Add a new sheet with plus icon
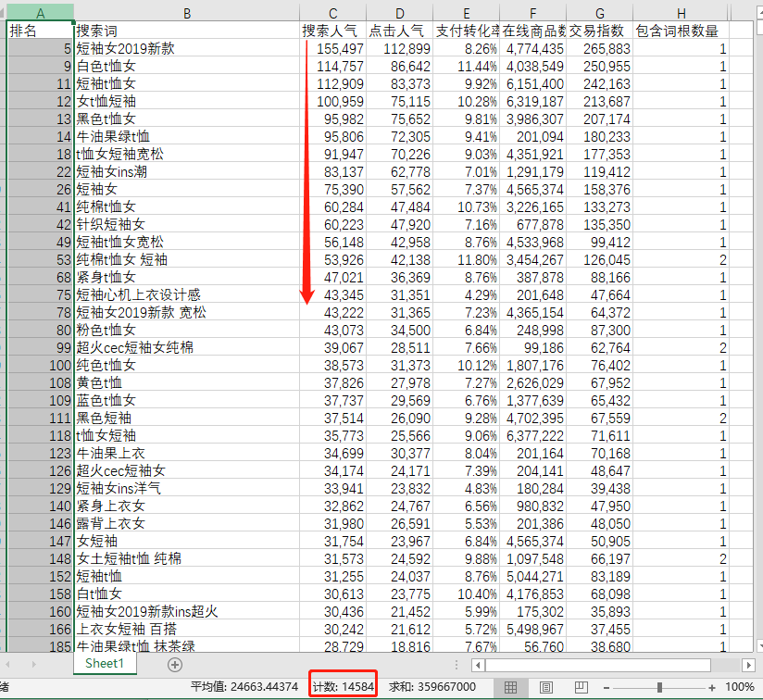 click(x=175, y=665)
